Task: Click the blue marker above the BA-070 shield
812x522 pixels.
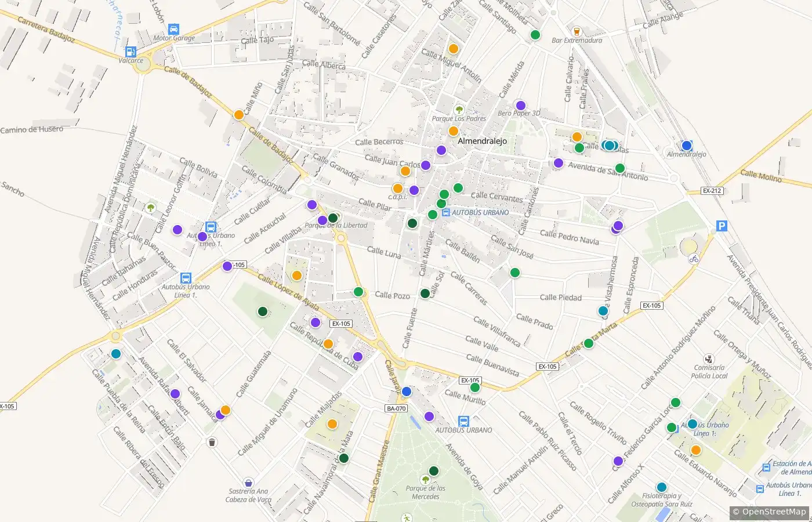Action: (407, 391)
